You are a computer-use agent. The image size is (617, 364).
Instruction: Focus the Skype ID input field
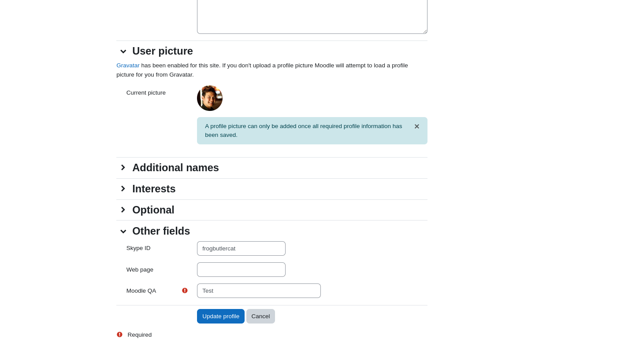241,248
